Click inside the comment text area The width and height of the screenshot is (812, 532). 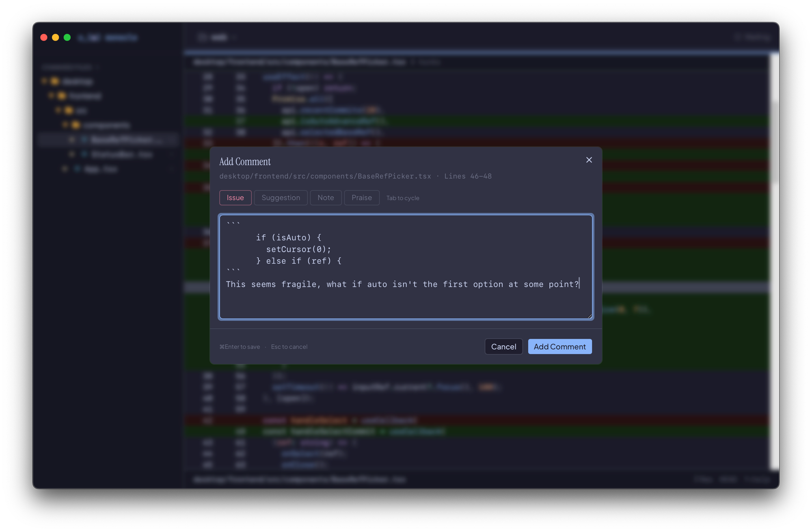406,267
